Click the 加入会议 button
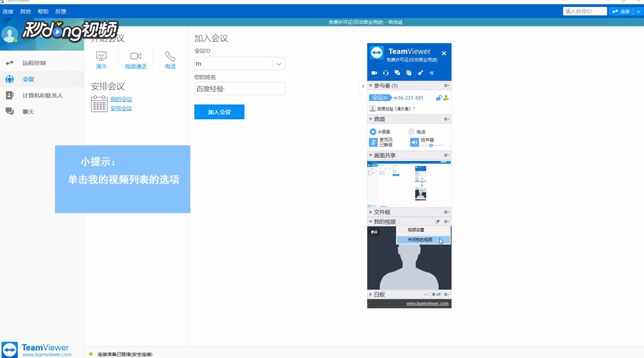Screen dimensions: 644x358 [x=219, y=112]
